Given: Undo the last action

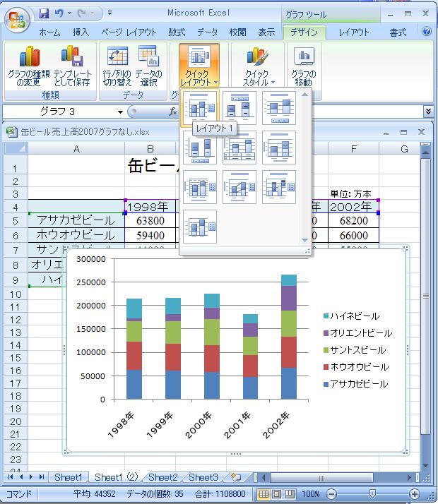Looking at the screenshot, I should pos(59,13).
